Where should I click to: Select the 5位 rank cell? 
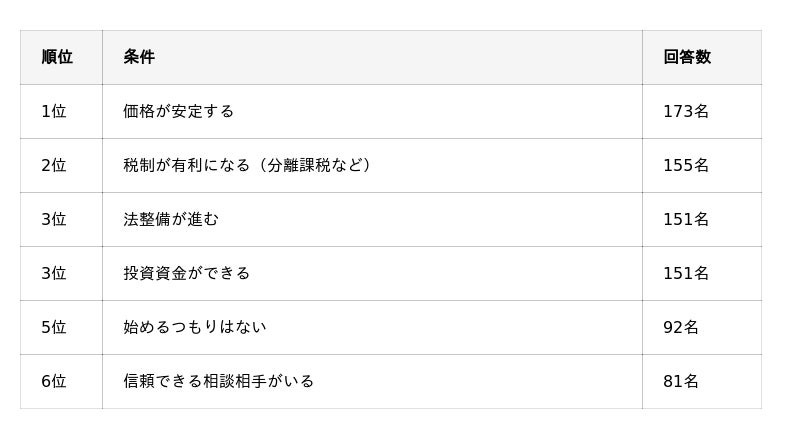point(54,327)
